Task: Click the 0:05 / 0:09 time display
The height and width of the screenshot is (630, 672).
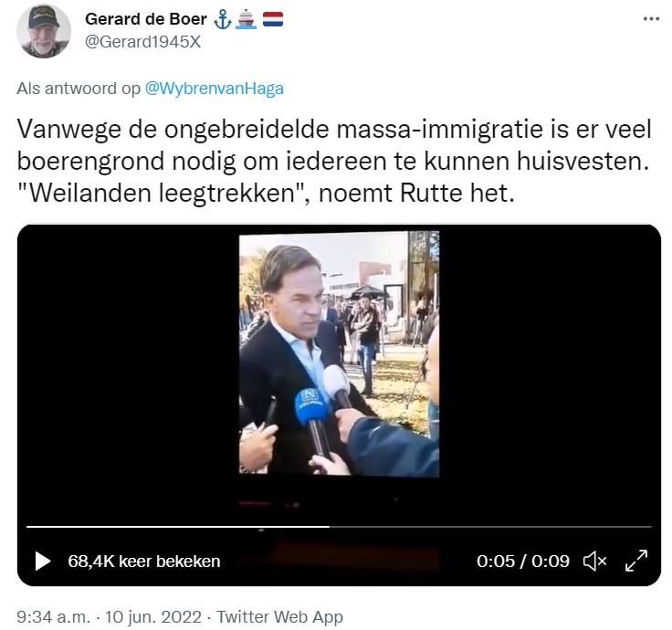Action: (x=523, y=561)
